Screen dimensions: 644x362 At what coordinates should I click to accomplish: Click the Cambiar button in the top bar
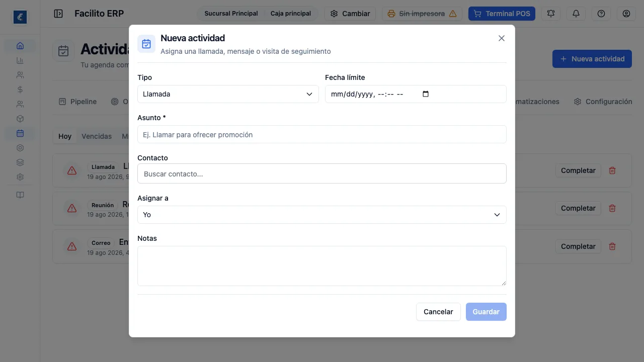(x=350, y=14)
